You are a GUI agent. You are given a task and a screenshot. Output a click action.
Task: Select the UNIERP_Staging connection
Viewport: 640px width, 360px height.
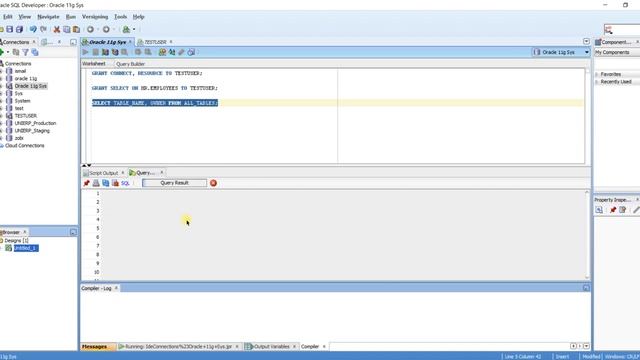pos(32,131)
